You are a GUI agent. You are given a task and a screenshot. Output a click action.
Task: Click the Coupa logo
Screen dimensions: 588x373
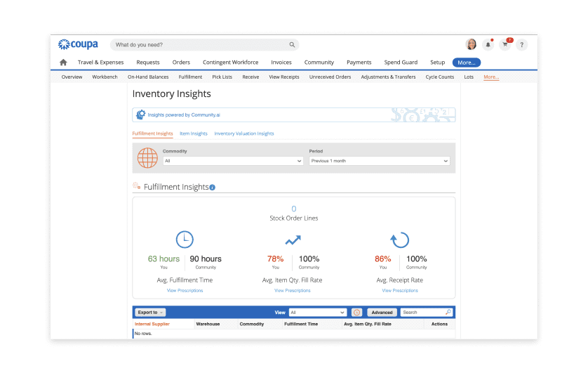coord(78,44)
